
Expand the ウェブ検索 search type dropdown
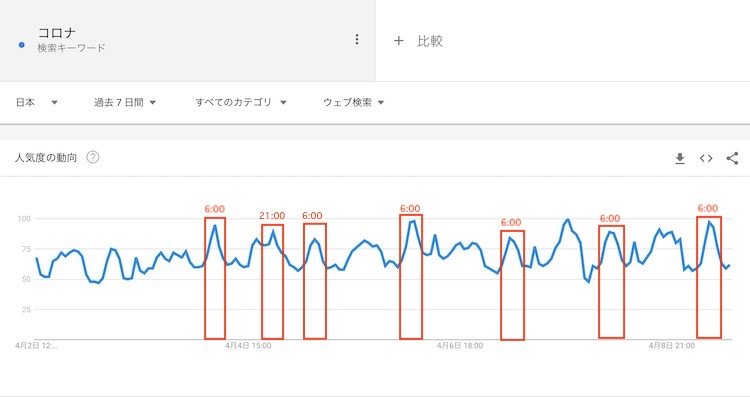[353, 102]
